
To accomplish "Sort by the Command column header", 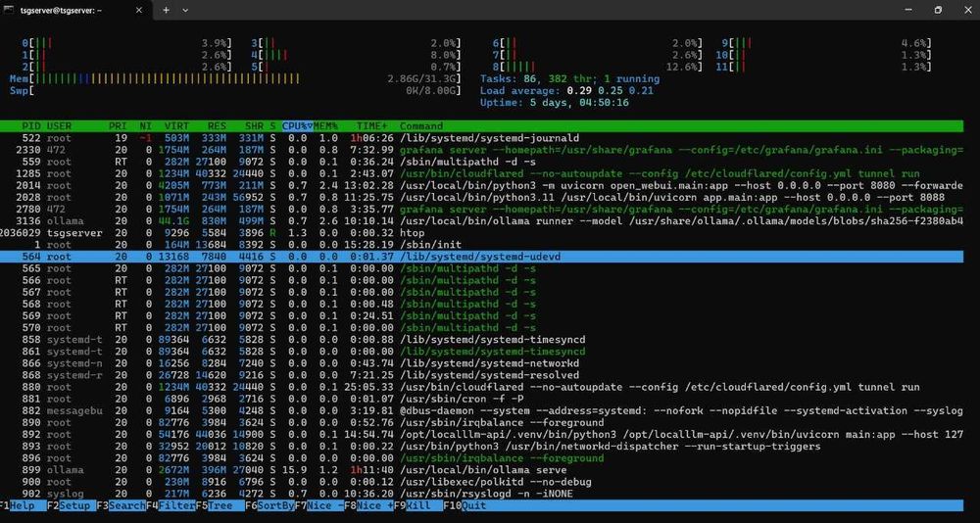I will [x=421, y=126].
